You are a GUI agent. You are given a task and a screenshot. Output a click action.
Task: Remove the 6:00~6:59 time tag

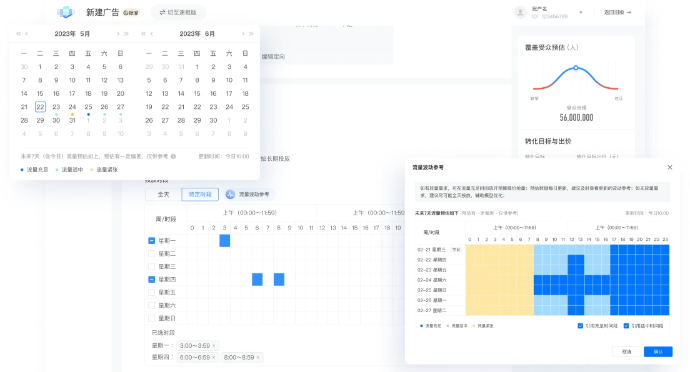pyautogui.click(x=214, y=357)
